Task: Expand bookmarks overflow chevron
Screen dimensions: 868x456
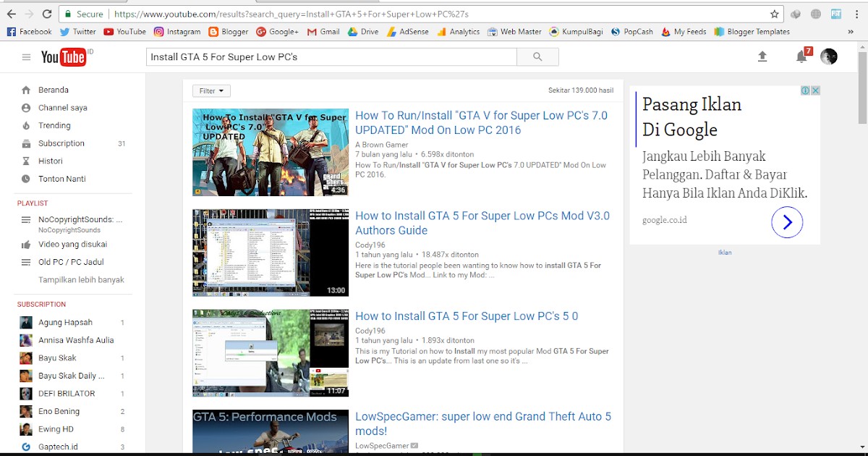Action: (x=851, y=32)
